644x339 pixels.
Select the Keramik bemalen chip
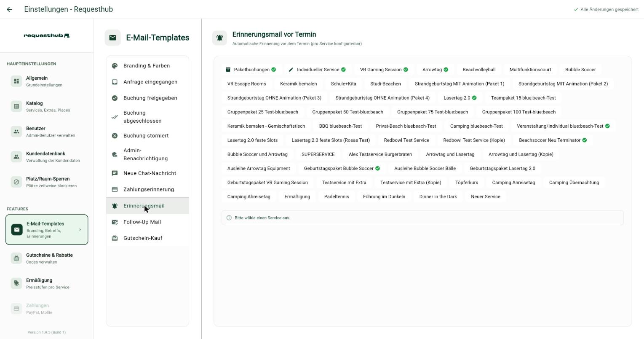pyautogui.click(x=299, y=83)
